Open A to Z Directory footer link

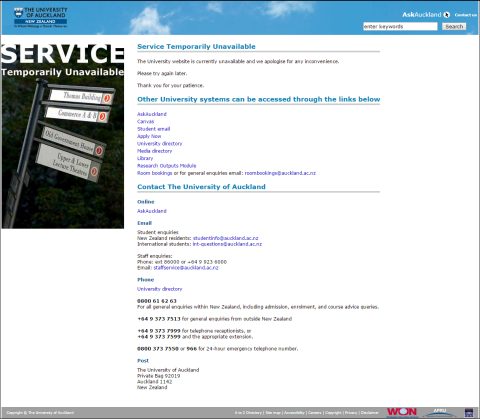(x=248, y=413)
